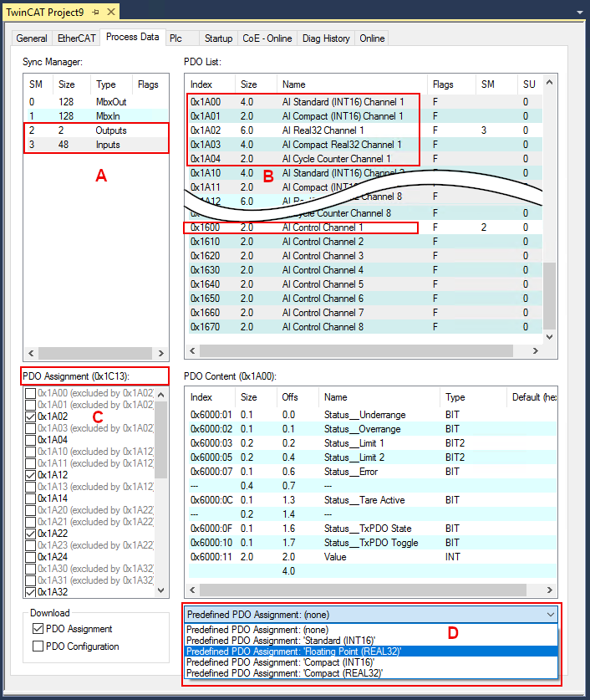Open the document window list dropdown arrow
This screenshot has width=590, height=700.
click(x=580, y=13)
